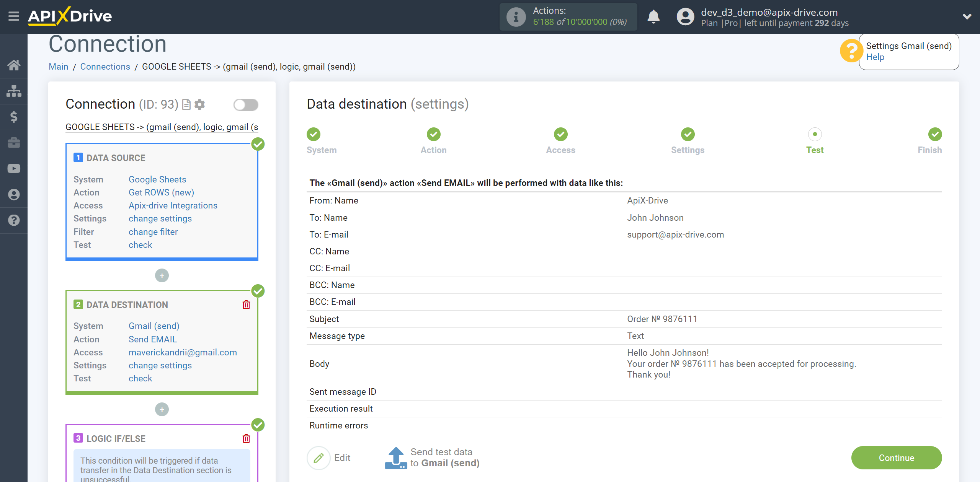Open the help question sidebar icon

[x=14, y=220]
